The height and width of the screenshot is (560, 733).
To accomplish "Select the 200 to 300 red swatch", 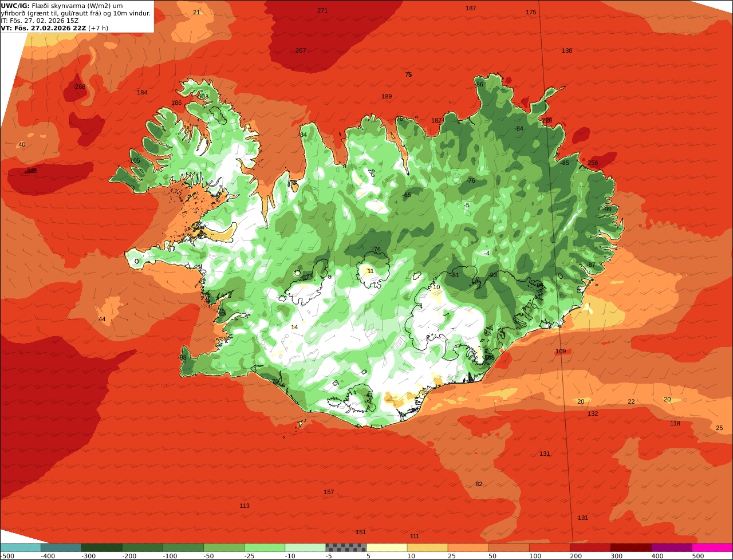I will point(590,547).
